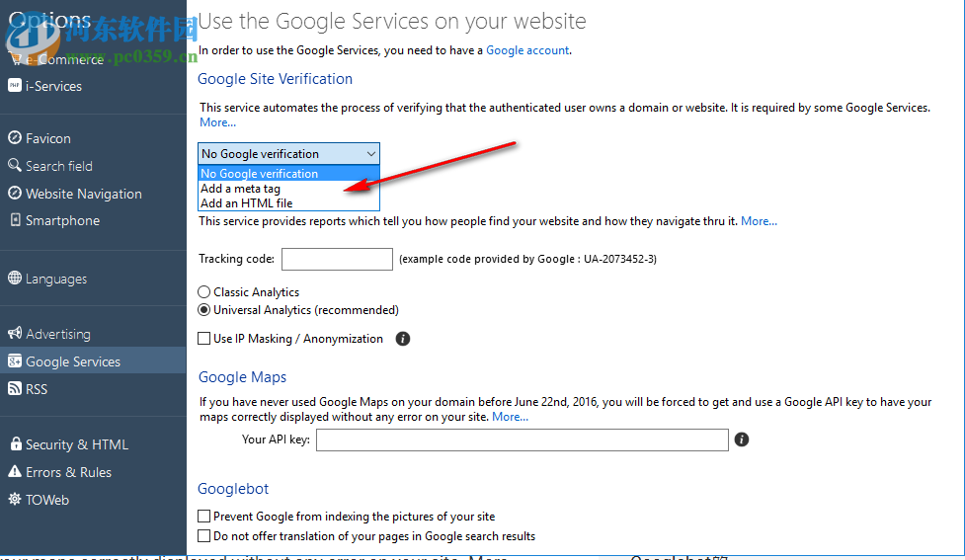Select Universal Analytics (recommended) option
This screenshot has height=560, width=965.
(x=203, y=309)
